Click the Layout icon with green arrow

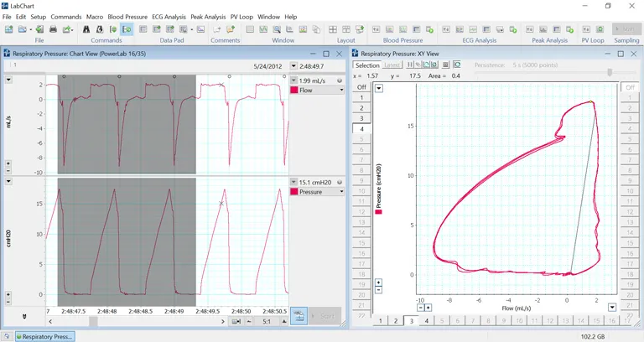[x=360, y=29]
